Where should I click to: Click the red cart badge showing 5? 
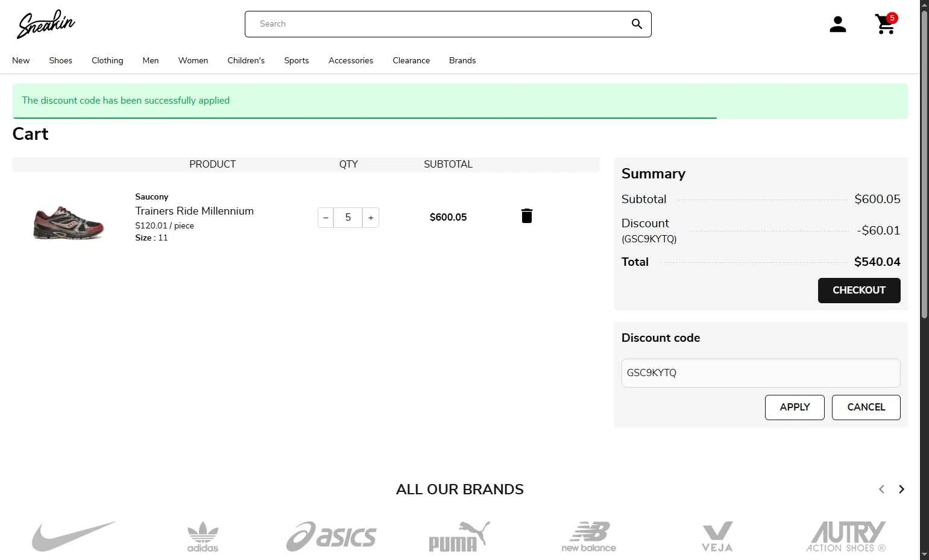pos(892,18)
